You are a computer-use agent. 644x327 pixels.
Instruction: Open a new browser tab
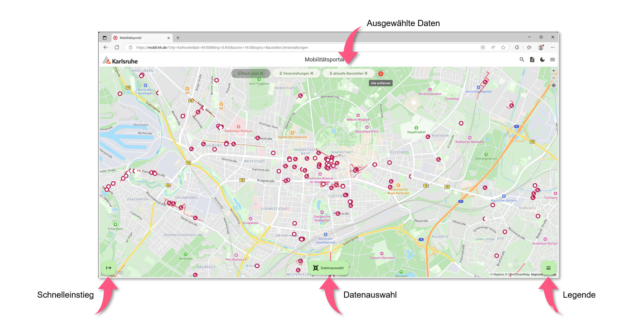(178, 38)
